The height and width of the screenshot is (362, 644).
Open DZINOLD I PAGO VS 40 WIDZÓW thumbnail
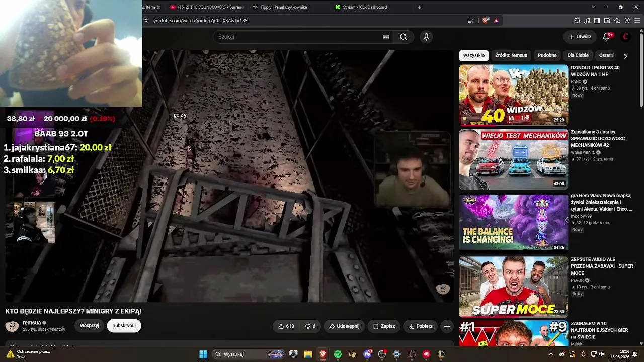(x=514, y=95)
